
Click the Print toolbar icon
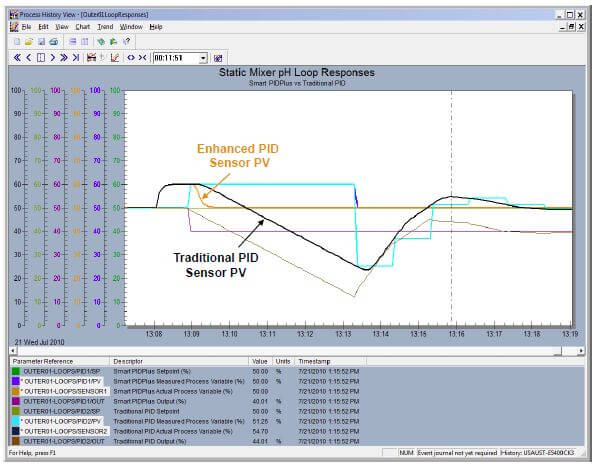(53, 42)
